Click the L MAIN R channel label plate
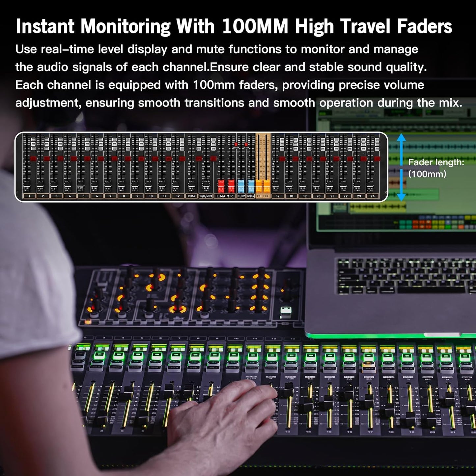The height and width of the screenshot is (476, 476). coord(225,196)
